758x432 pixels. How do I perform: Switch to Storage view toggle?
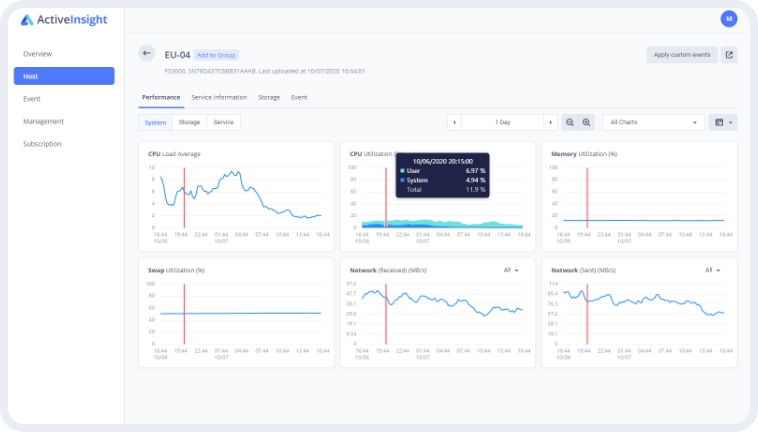coord(189,122)
